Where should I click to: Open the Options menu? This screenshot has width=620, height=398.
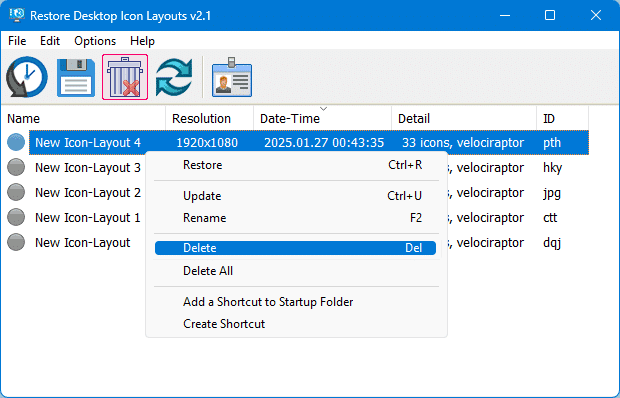coord(95,41)
